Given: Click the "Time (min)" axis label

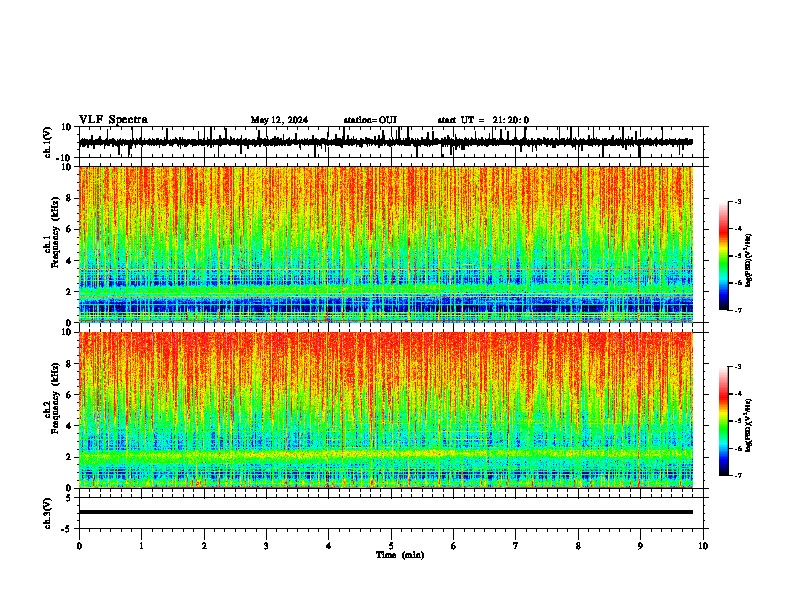Looking at the screenshot, I should [400, 555].
